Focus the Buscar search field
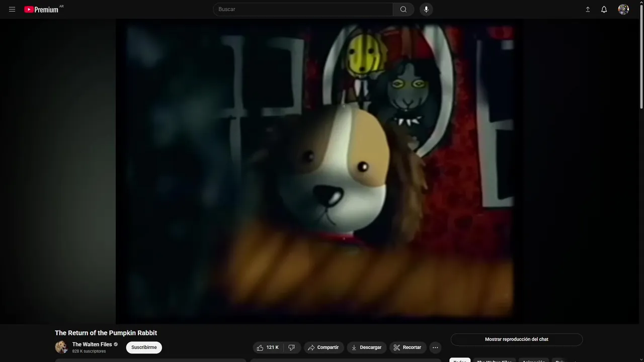The image size is (644, 362). tap(303, 9)
